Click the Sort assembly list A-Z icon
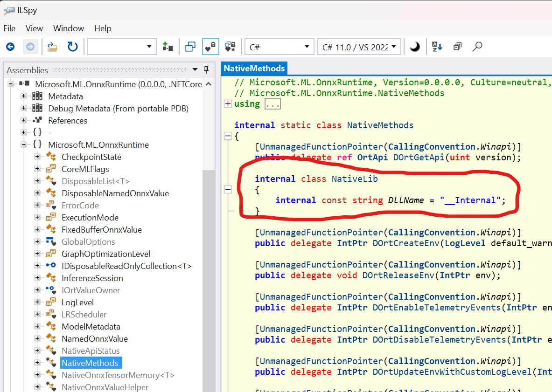552x392 pixels. [x=437, y=47]
